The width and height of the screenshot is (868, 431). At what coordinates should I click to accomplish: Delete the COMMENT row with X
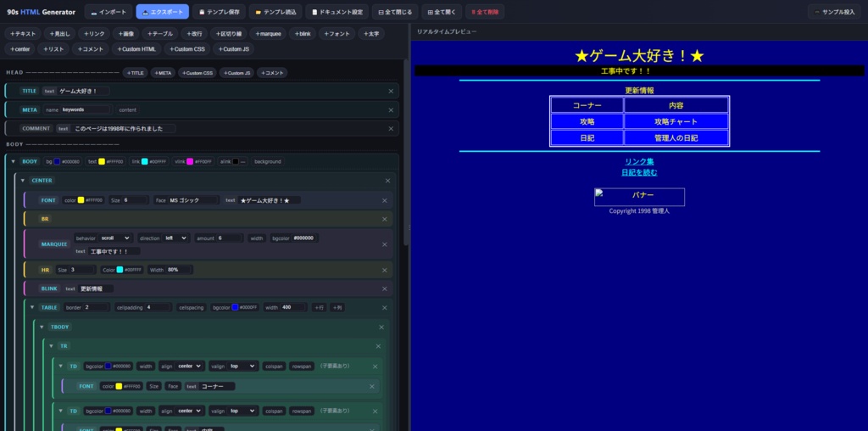[391, 128]
